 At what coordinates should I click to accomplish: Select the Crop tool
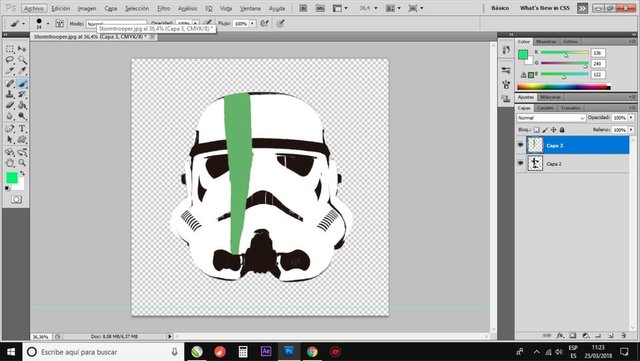(10, 71)
